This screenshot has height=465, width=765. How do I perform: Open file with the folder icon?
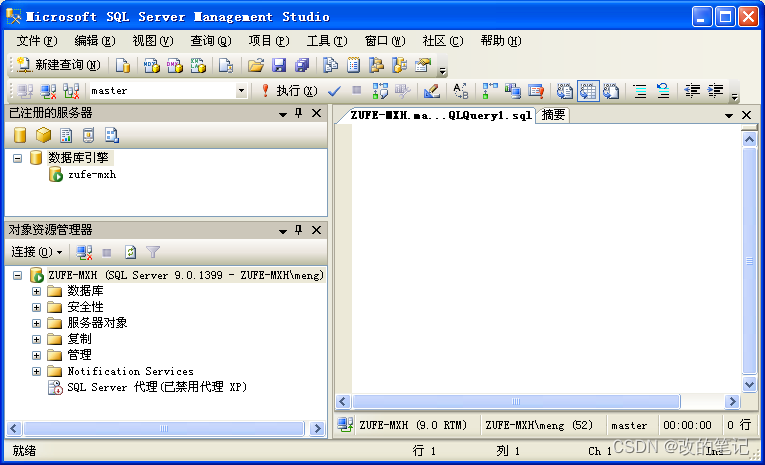[256, 65]
